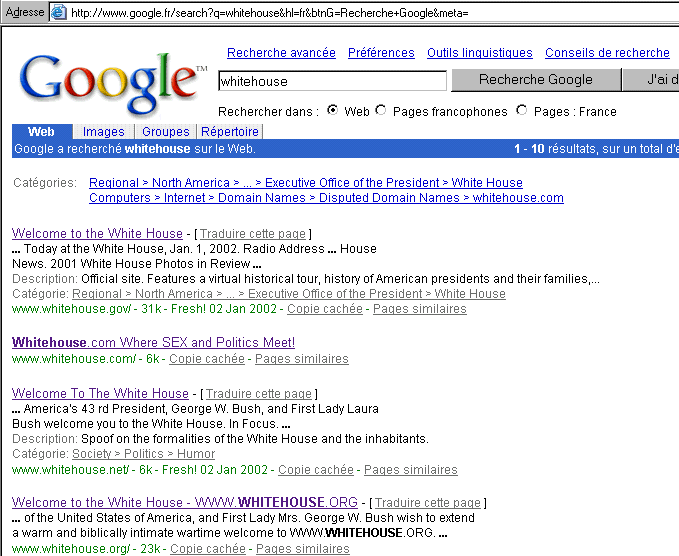Click the www.whitehouse.gov/ green URL text
The width and height of the screenshot is (679, 556).
71,309
